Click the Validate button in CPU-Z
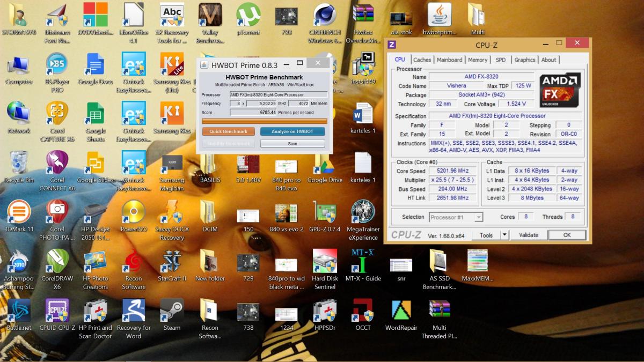This screenshot has height=362, width=644. 529,235
